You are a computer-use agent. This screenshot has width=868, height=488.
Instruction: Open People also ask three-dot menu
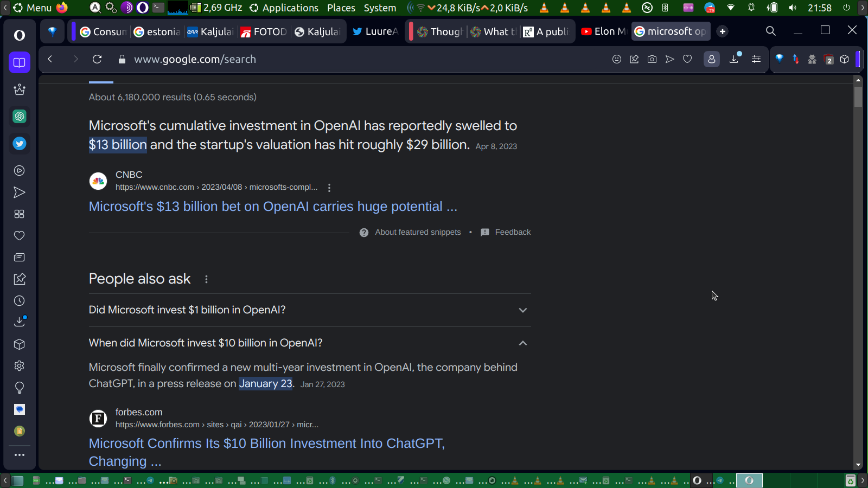[206, 279]
